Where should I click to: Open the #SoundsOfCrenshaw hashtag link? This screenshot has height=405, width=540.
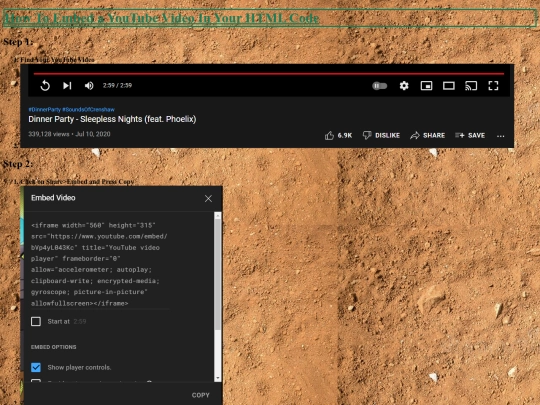(x=89, y=110)
